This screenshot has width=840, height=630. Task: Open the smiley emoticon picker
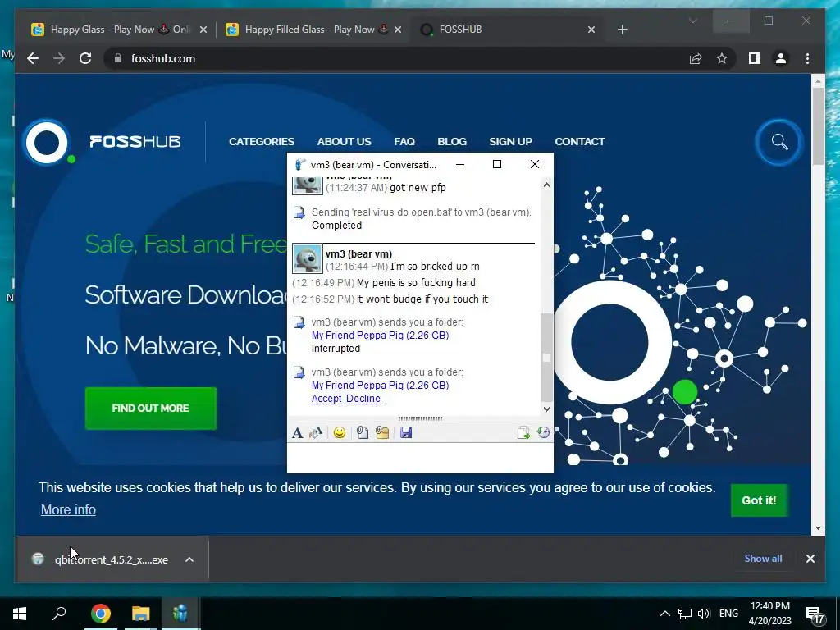click(339, 433)
